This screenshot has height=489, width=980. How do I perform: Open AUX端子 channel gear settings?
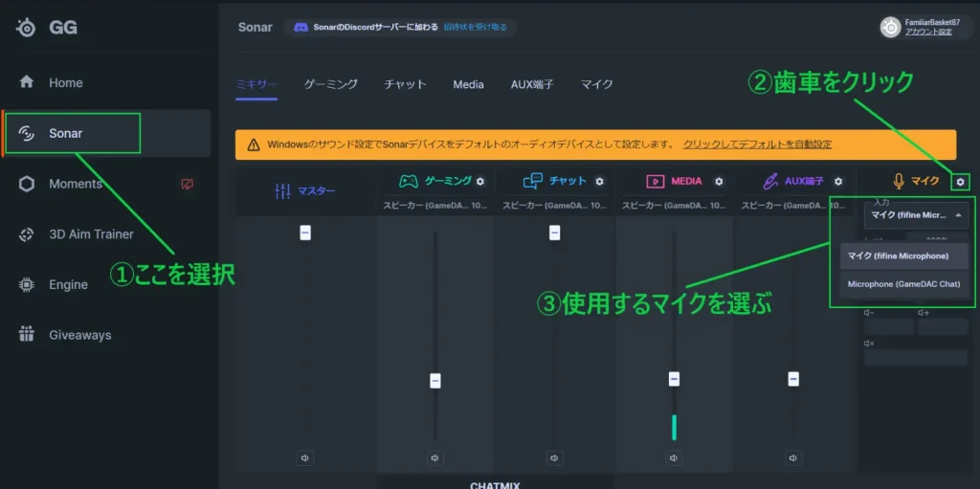838,182
